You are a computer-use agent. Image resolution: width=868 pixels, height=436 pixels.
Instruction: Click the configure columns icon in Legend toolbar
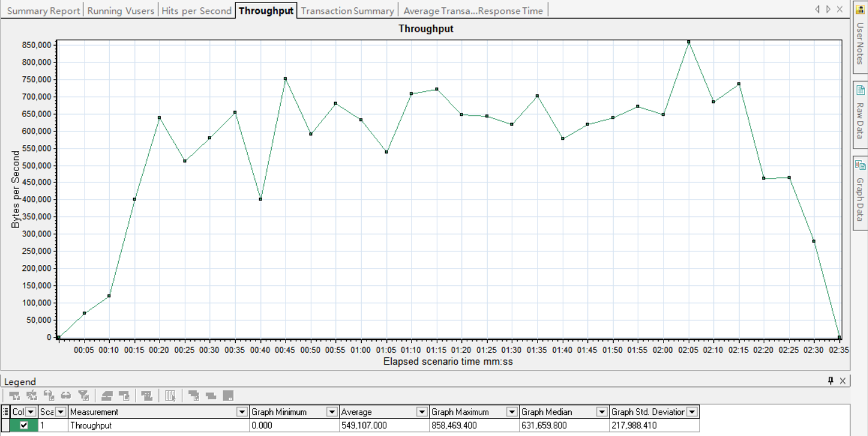[170, 396]
